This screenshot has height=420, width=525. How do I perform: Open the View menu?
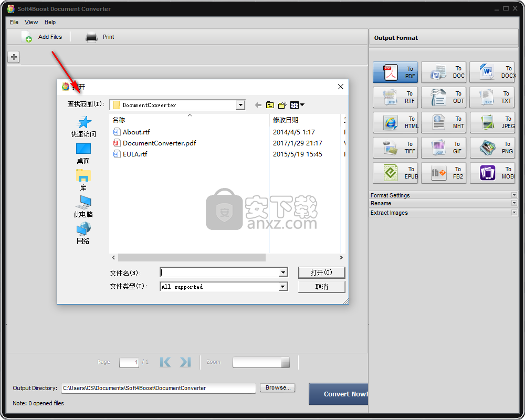[31, 22]
